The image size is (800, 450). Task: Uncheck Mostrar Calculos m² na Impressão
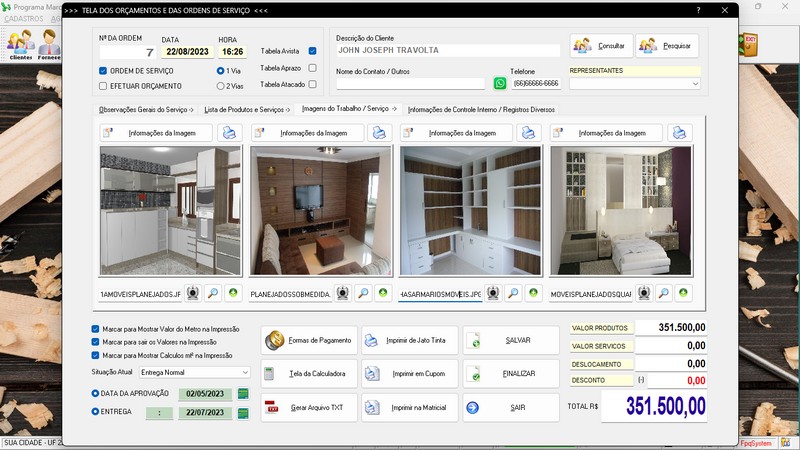coord(95,355)
